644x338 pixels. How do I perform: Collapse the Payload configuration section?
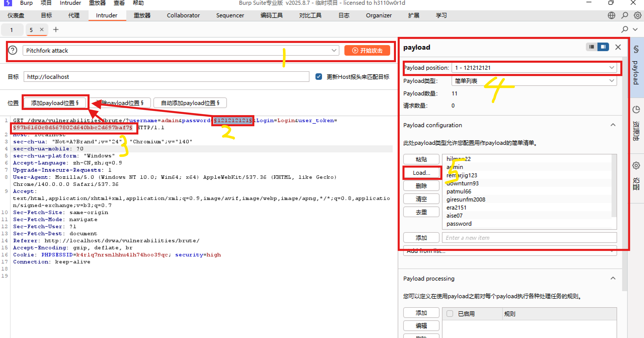[x=613, y=125]
